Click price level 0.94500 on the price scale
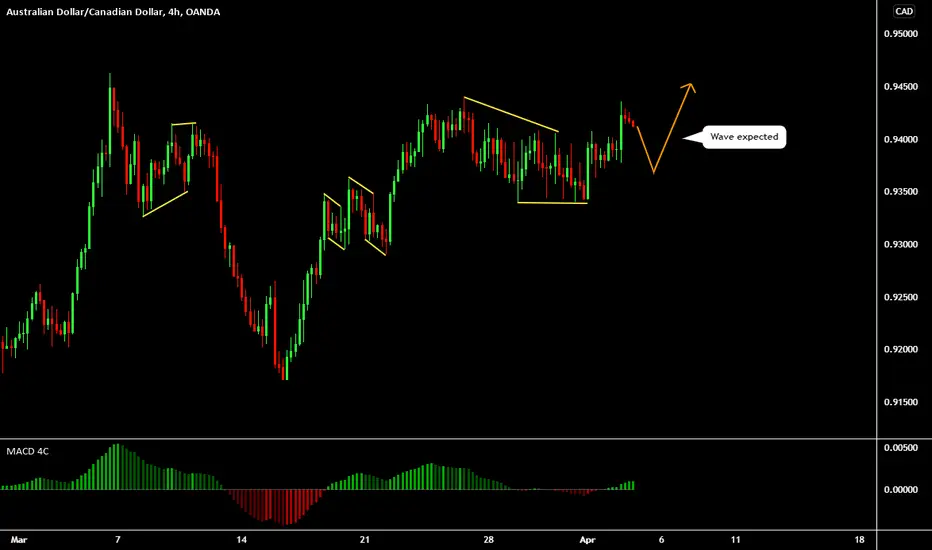This screenshot has width=932, height=550. (900, 87)
